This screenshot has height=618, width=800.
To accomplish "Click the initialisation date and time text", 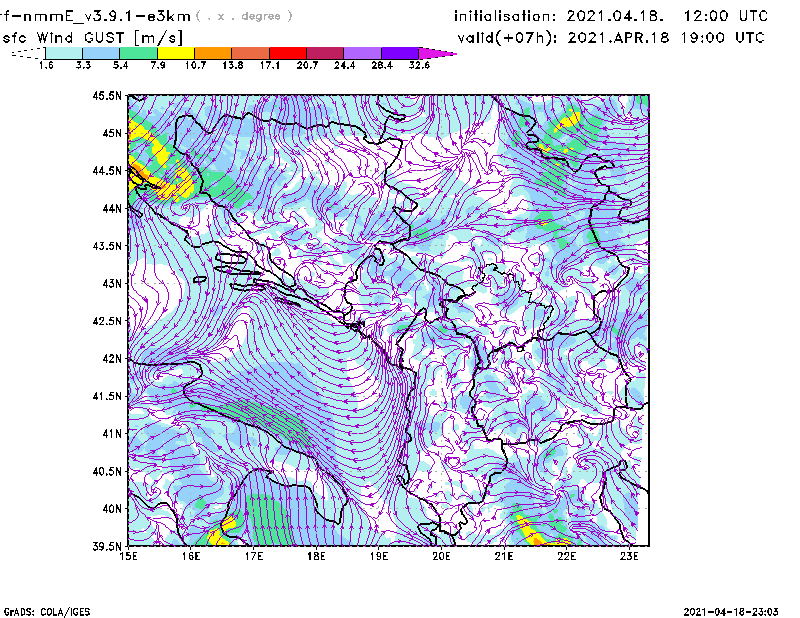I will 611,17.
